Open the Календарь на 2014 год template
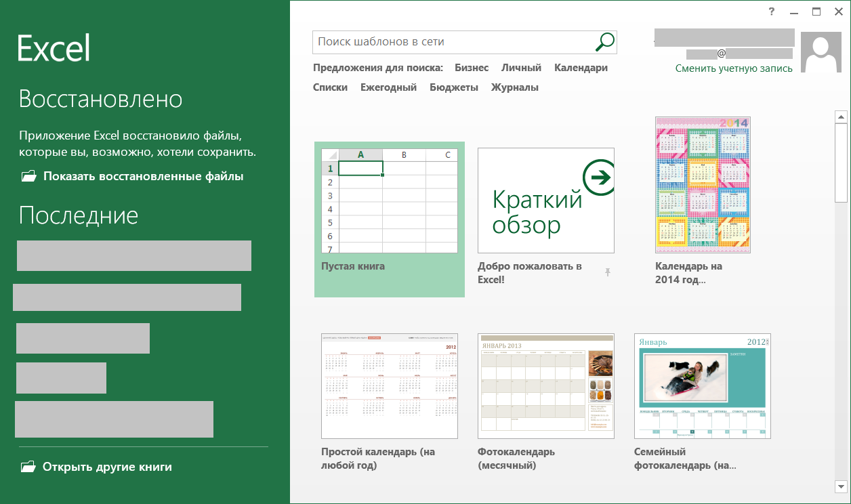The height and width of the screenshot is (504, 851). tap(703, 186)
